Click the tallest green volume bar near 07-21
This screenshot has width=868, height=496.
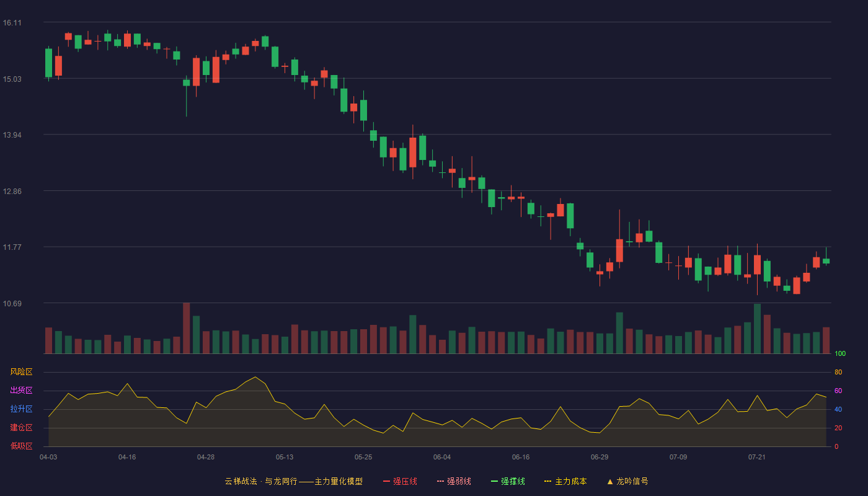(x=757, y=329)
